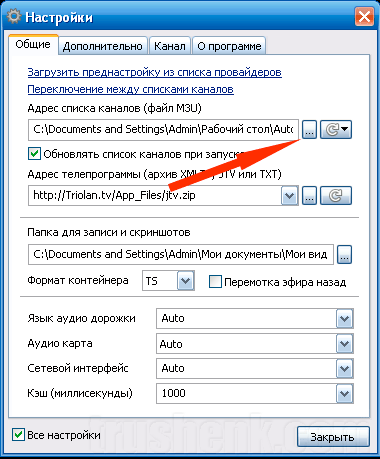Screen dimensions: 380x459
Task: Click the recording folder path field
Action: tap(181, 255)
